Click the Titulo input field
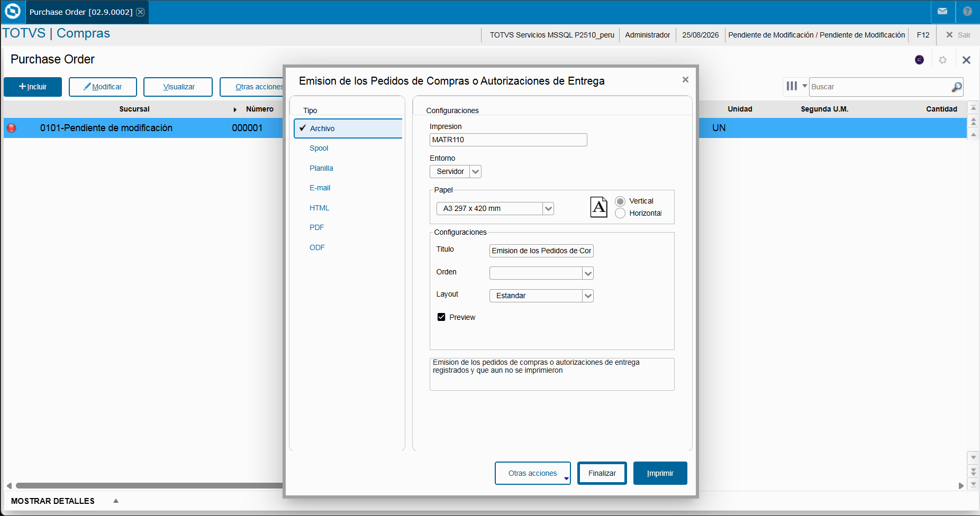980x516 pixels. click(x=541, y=251)
